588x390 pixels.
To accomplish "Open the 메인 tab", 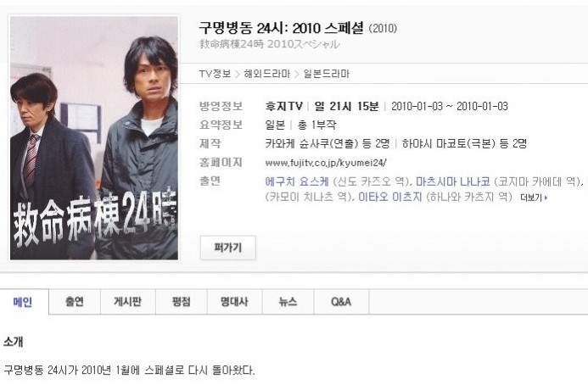I will (23, 302).
